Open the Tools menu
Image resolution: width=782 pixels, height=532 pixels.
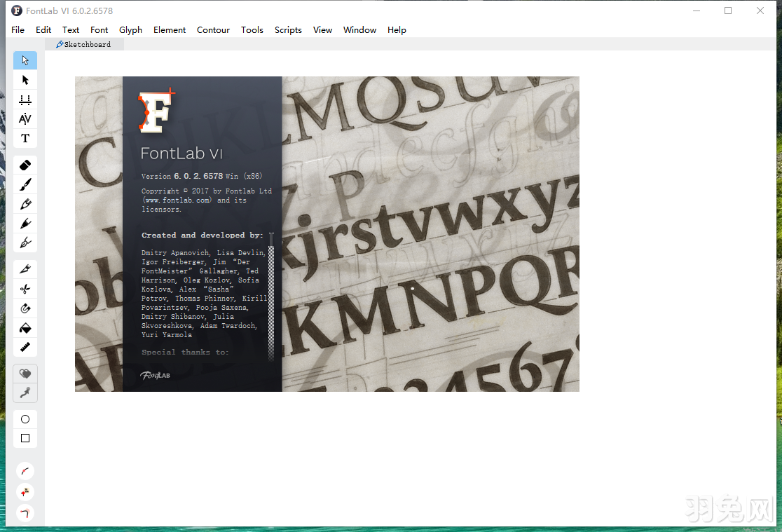(252, 29)
